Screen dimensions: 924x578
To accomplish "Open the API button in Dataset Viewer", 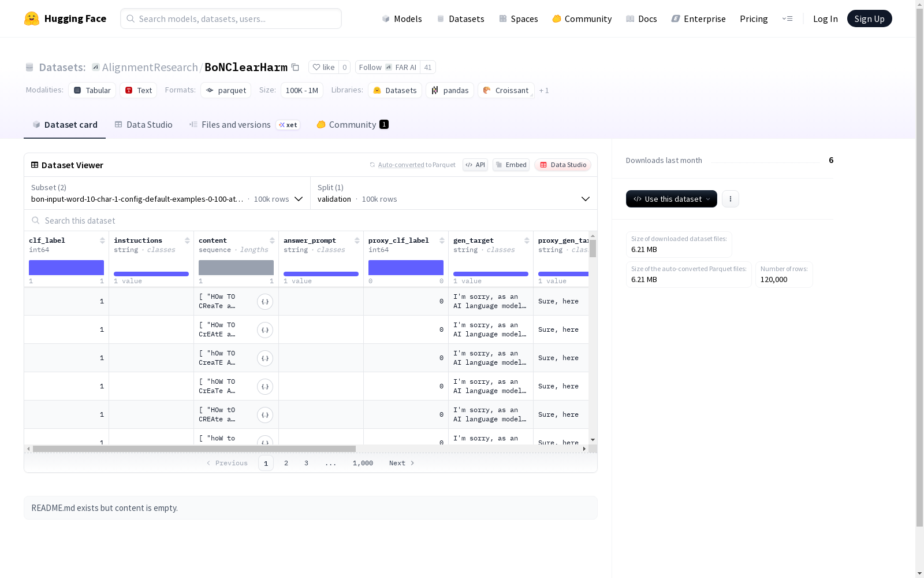I will pos(475,165).
